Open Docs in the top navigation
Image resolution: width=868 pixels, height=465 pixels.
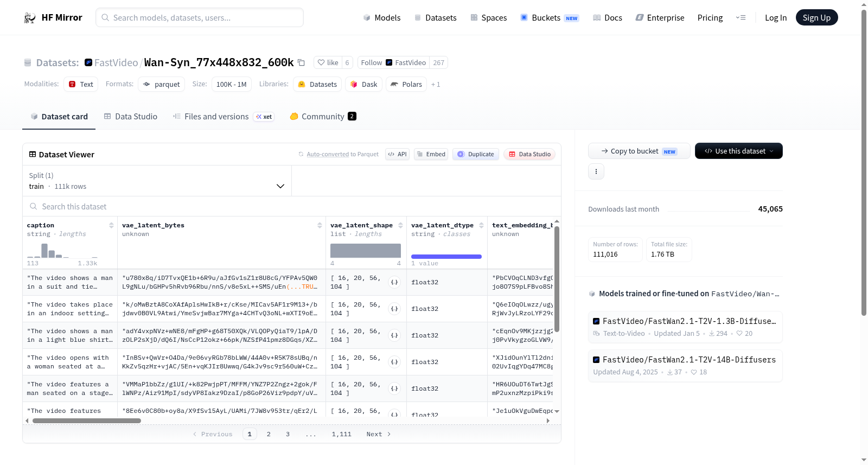(608, 18)
